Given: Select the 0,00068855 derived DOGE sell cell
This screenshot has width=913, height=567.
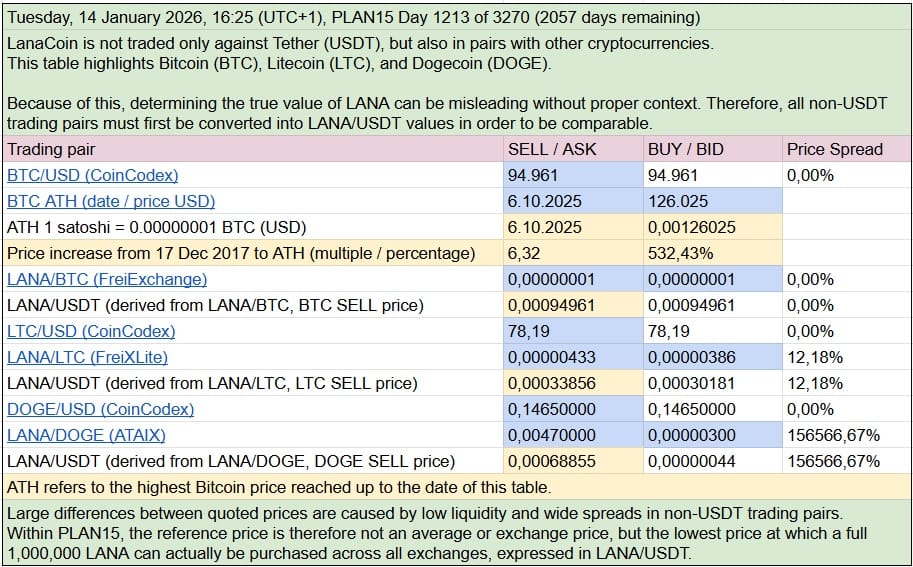Looking at the screenshot, I should pyautogui.click(x=551, y=461).
